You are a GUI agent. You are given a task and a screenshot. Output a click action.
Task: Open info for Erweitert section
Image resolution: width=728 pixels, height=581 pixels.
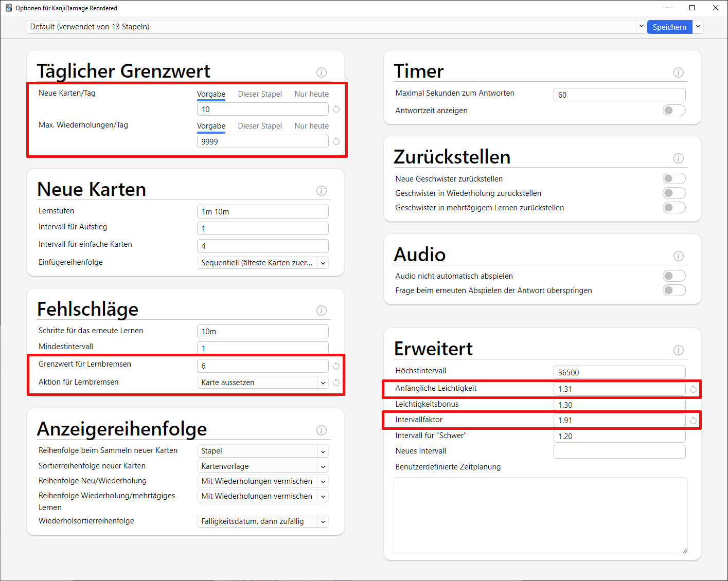[678, 350]
